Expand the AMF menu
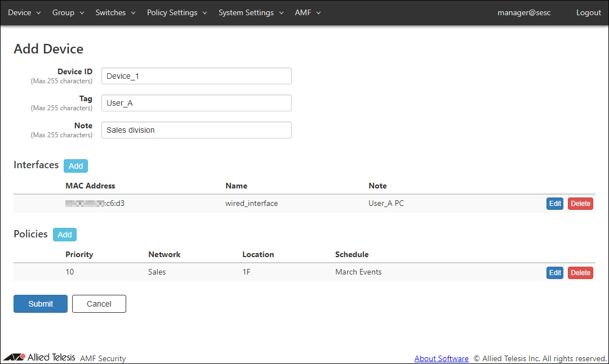Screen dimensions: 609x364 (308, 12)
